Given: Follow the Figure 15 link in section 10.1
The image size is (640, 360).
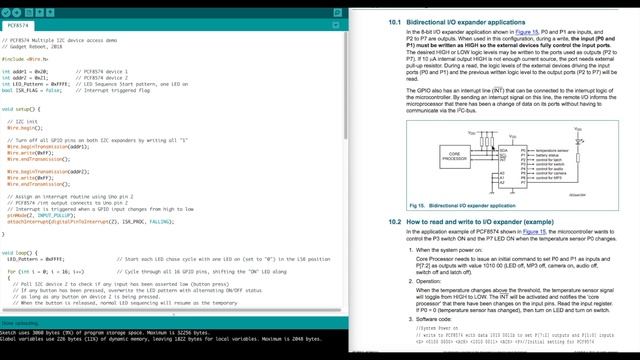Looking at the screenshot, I should coord(527,32).
